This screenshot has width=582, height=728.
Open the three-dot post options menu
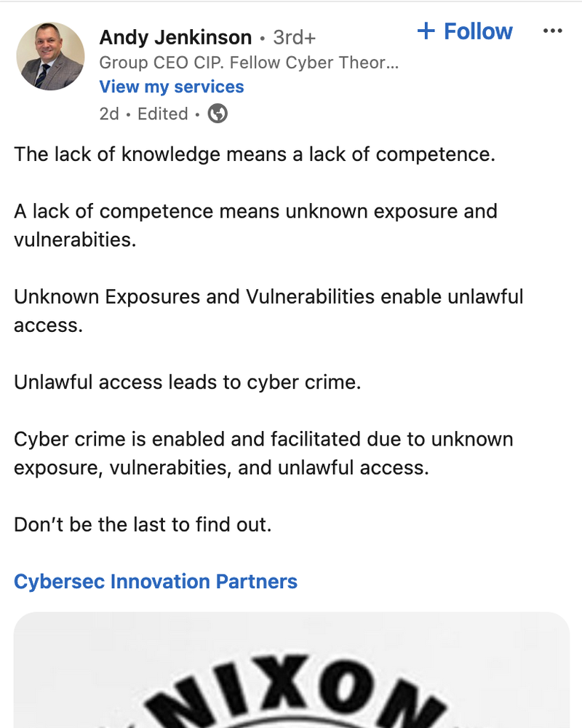click(552, 31)
